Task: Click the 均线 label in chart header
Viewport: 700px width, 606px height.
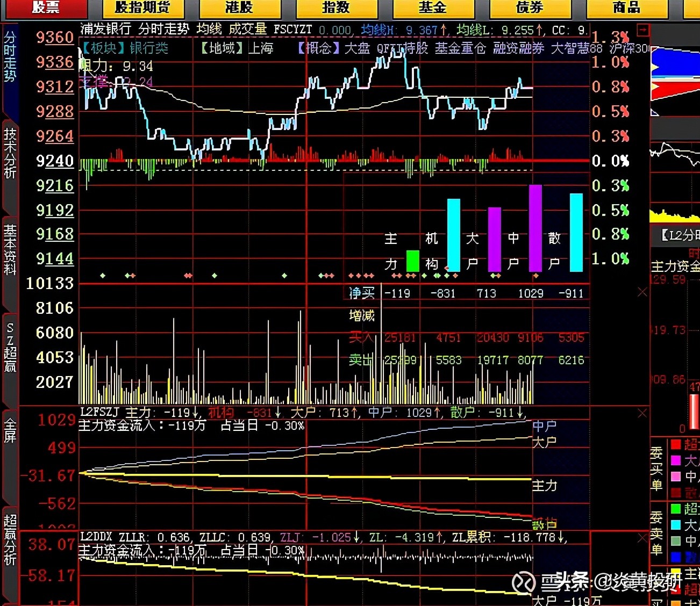Action: coord(209,29)
